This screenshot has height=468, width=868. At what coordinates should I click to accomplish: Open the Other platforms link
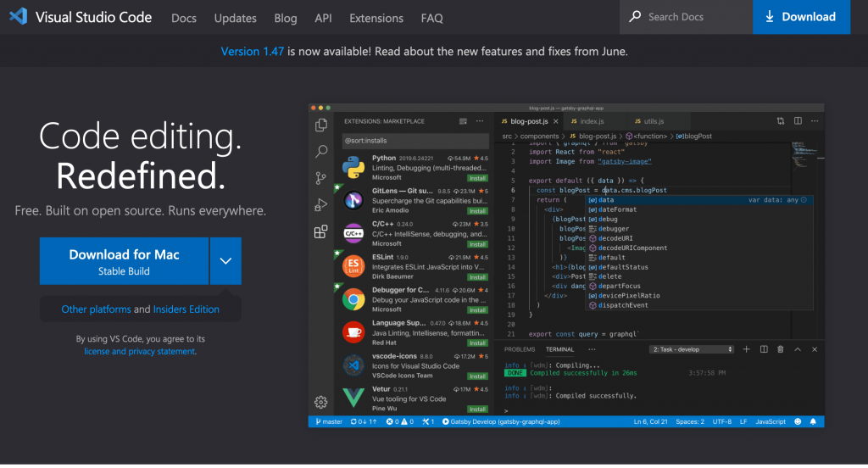(97, 309)
